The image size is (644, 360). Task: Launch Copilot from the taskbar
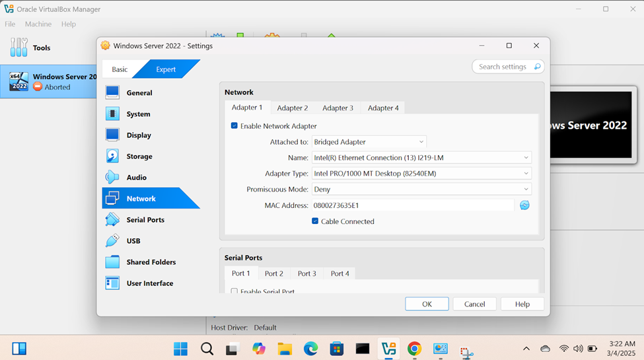coord(259,349)
